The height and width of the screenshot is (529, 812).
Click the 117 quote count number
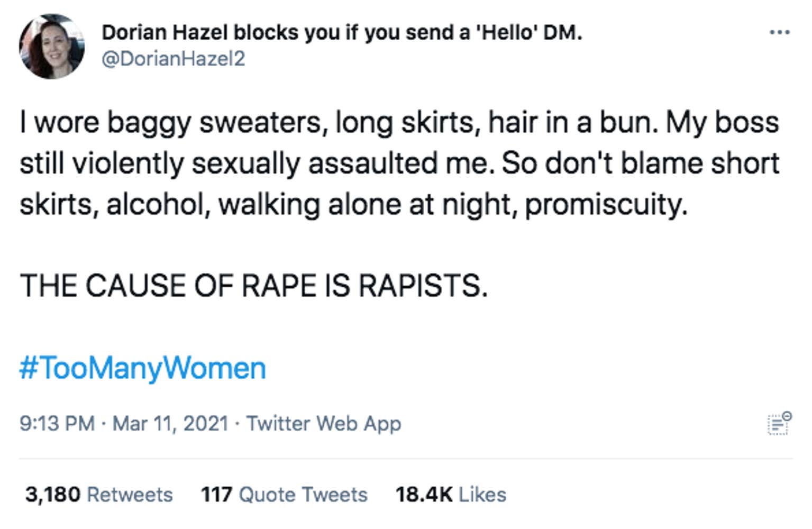pos(216,495)
